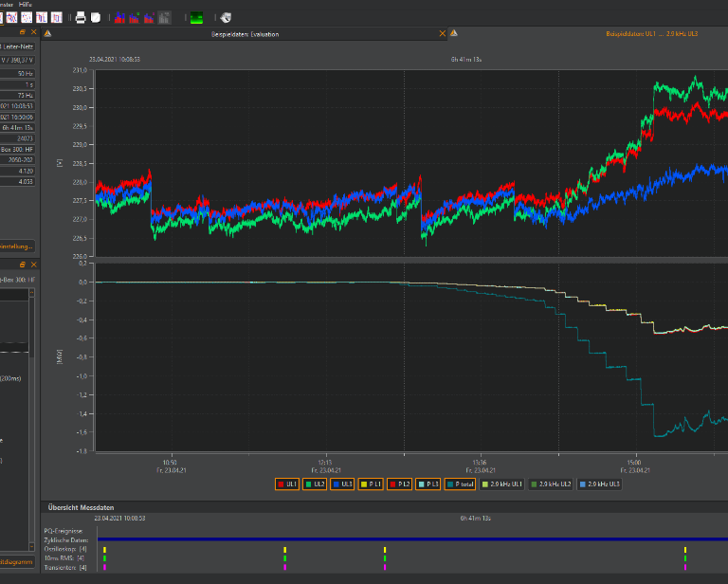The width and height of the screenshot is (728, 584).
Task: Click the '10ms RMS: [4]' label
Action: [64, 558]
